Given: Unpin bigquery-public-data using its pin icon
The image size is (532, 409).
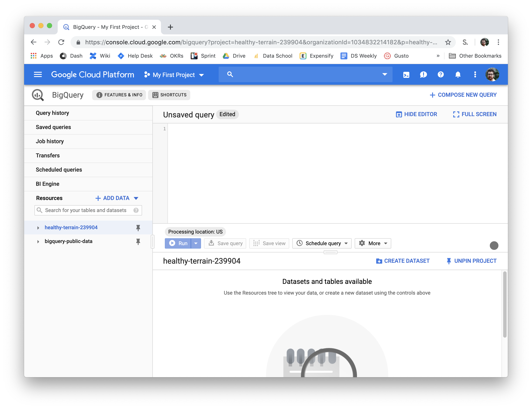Looking at the screenshot, I should pyautogui.click(x=138, y=241).
